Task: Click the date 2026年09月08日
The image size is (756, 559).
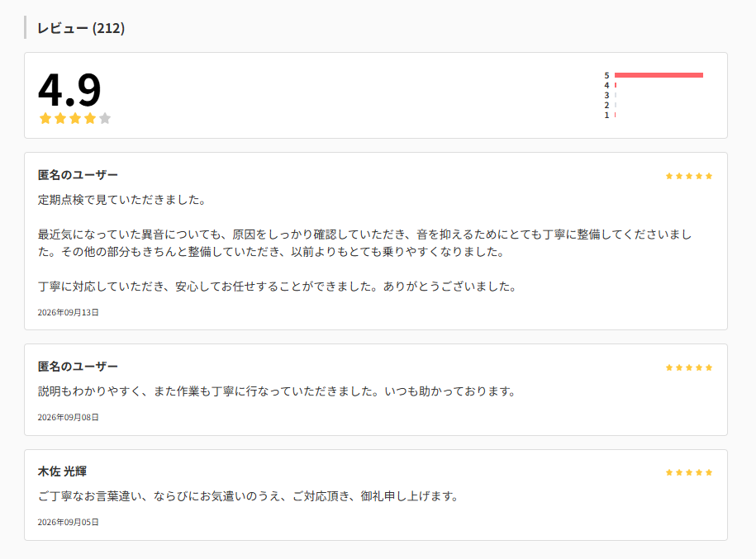Action: [68, 417]
